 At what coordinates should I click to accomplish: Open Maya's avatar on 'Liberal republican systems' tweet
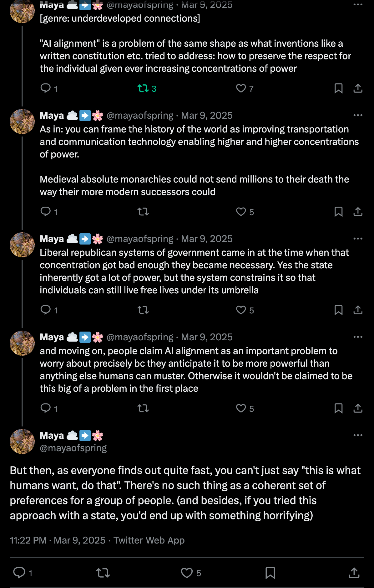click(22, 245)
